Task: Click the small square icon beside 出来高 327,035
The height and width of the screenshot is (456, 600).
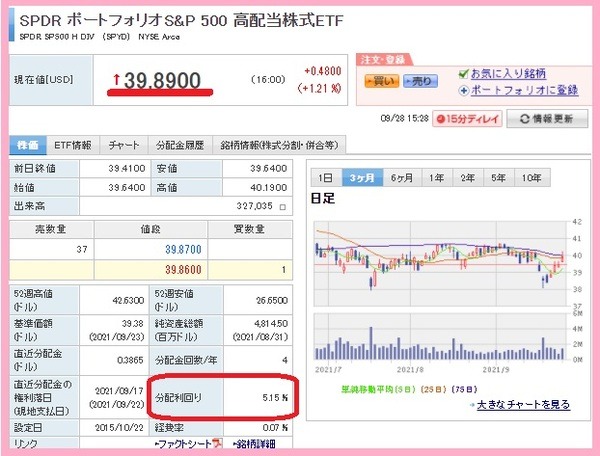Action: (283, 207)
